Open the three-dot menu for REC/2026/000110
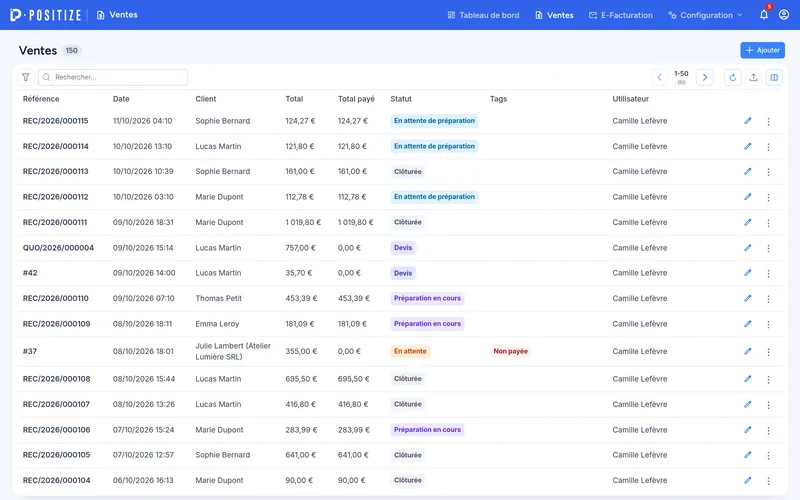Viewport: 800px width, 500px height. click(768, 299)
